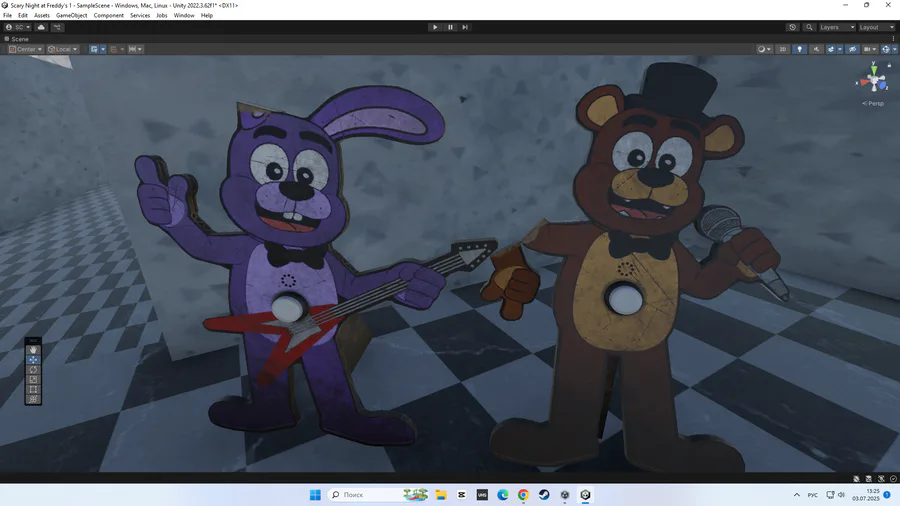Toggle Gizmos visibility button
Screen dimensions: 900x506
pyautogui.click(x=886, y=49)
